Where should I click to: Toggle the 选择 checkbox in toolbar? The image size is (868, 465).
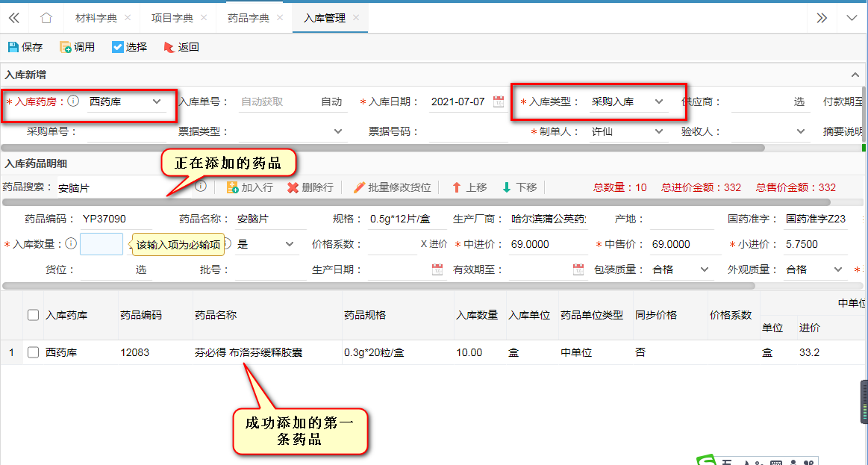(118, 47)
